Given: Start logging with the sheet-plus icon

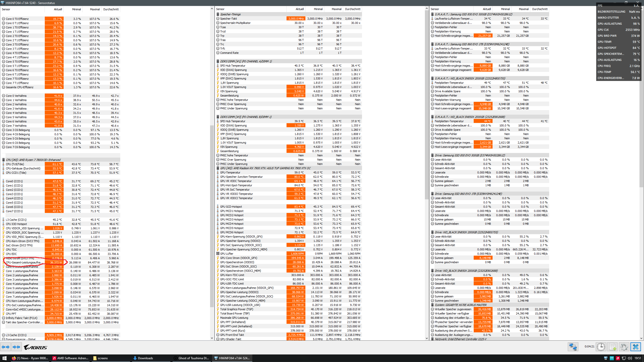Looking at the screenshot, I should 613,347.
